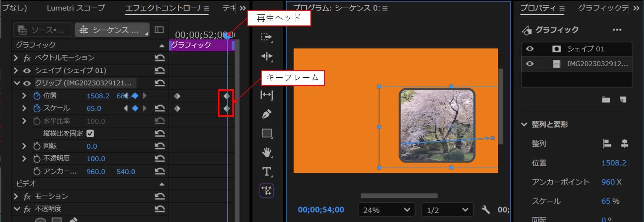Switch to the グラフィックテ tab

tap(603, 8)
